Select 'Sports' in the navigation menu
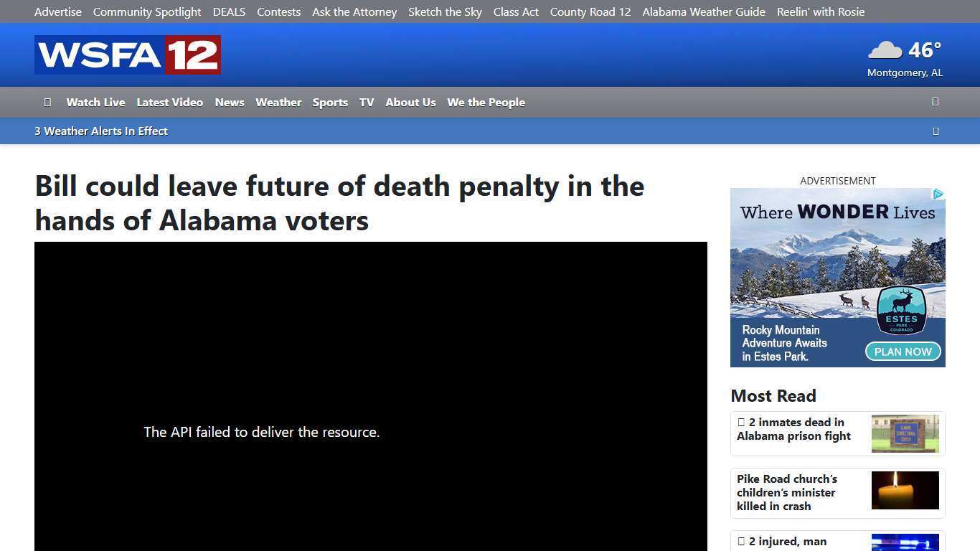Screen dimensions: 980x551 point(330,102)
